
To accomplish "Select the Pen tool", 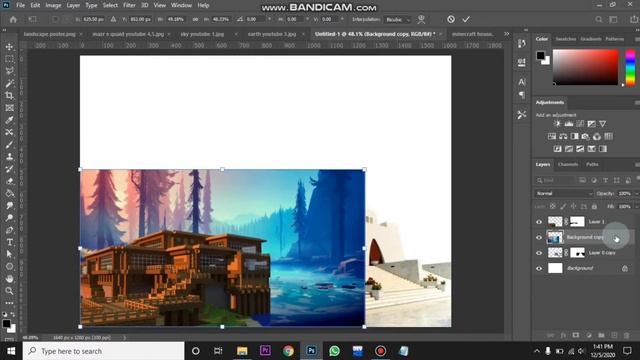I will click(9, 230).
